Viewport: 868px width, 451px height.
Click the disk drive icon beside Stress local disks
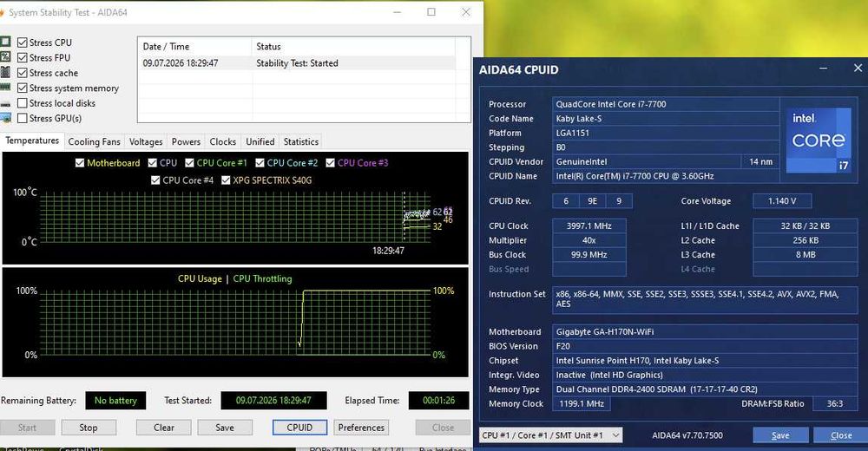pyautogui.click(x=5, y=103)
